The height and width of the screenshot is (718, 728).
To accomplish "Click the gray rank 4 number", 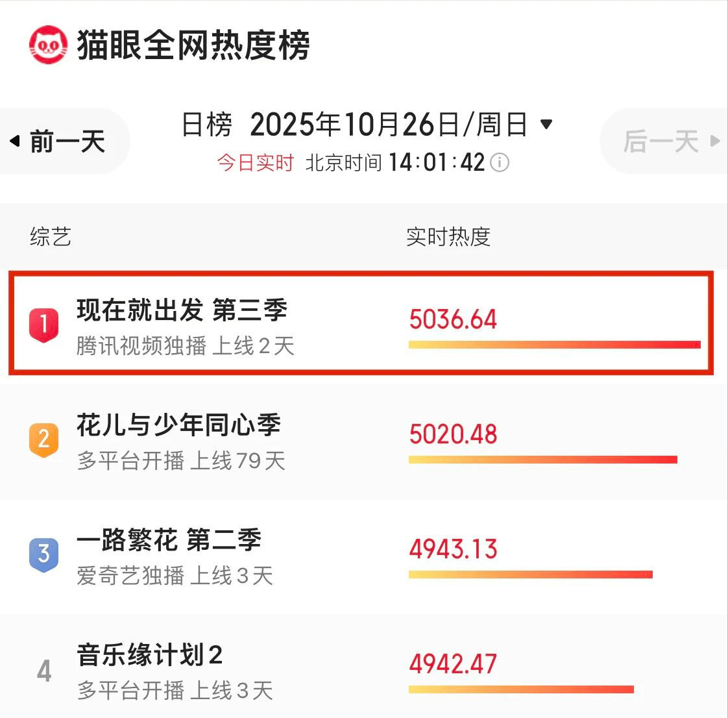I will point(44,671).
